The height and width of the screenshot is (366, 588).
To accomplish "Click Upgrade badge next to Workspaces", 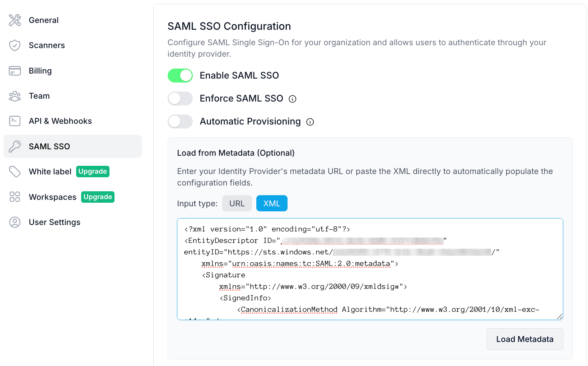I will (98, 197).
